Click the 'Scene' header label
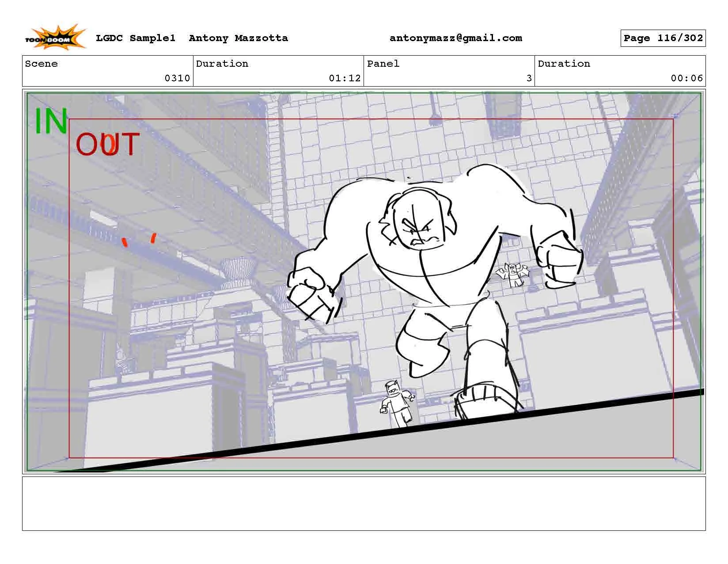Image resolution: width=728 pixels, height=564 pixels. pyautogui.click(x=42, y=64)
